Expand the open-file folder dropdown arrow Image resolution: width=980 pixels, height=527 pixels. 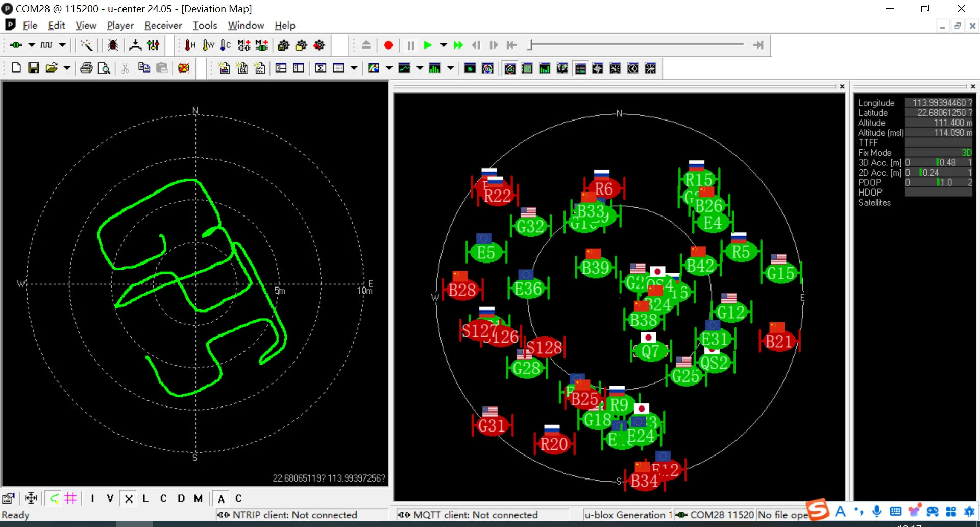pos(67,68)
